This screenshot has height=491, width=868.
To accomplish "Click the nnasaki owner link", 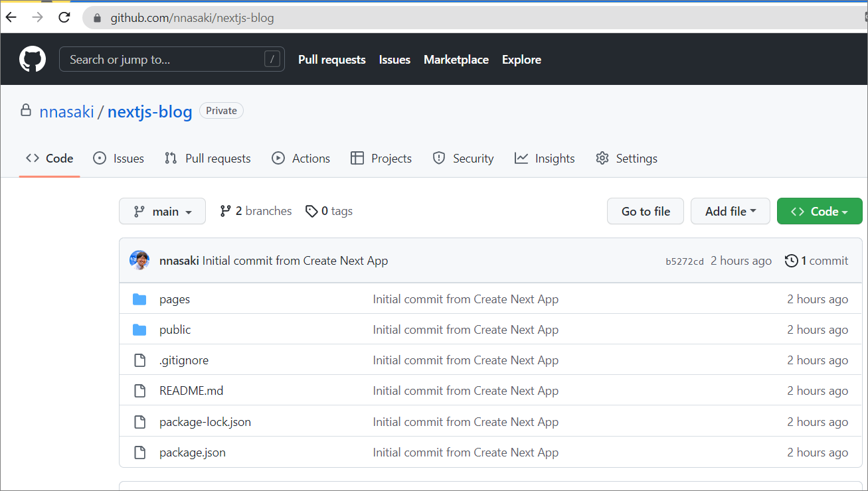I will point(66,111).
